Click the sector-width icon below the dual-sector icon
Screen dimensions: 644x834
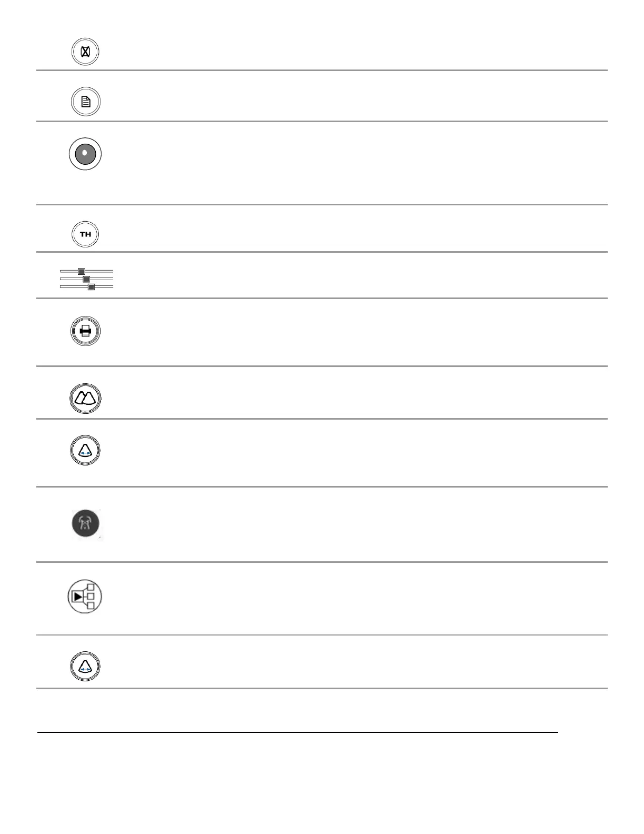click(x=85, y=451)
